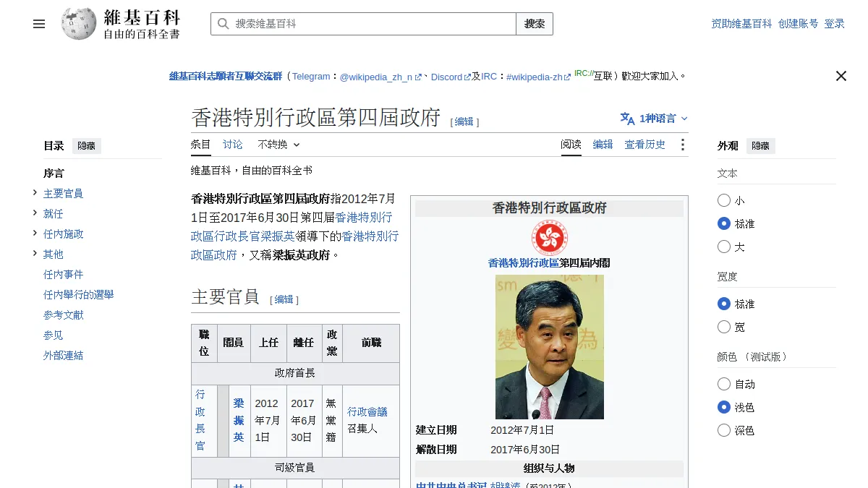
Task: Click the magnifier icon in search box
Action: tap(223, 24)
